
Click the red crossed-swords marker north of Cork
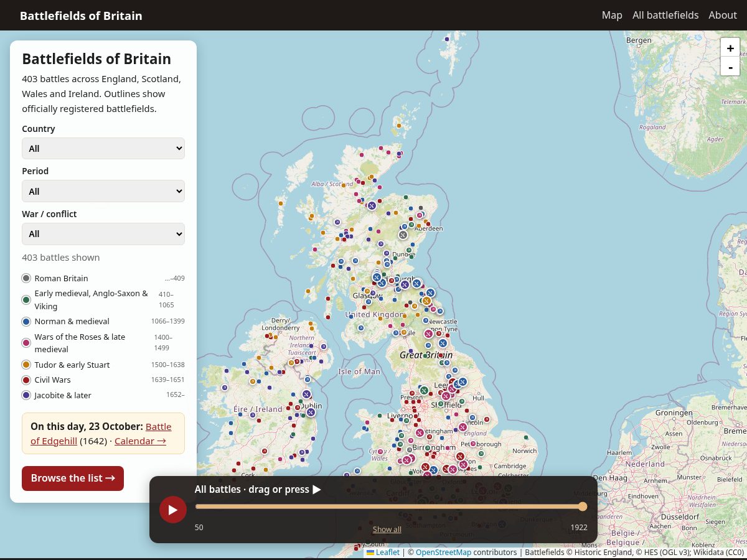pyautogui.click(x=265, y=450)
